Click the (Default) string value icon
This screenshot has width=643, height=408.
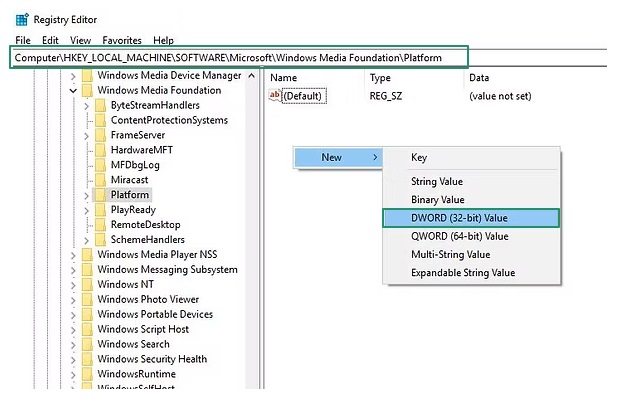tap(274, 96)
